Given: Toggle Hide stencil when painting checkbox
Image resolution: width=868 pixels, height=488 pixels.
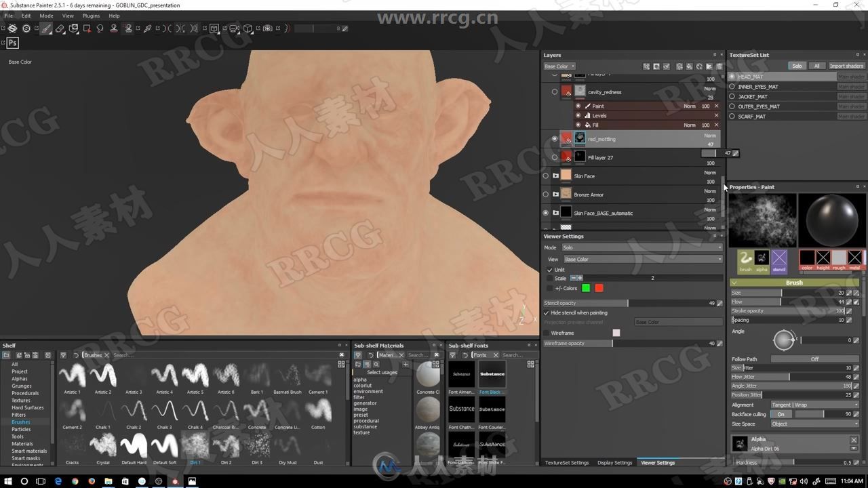Looking at the screenshot, I should tap(547, 313).
